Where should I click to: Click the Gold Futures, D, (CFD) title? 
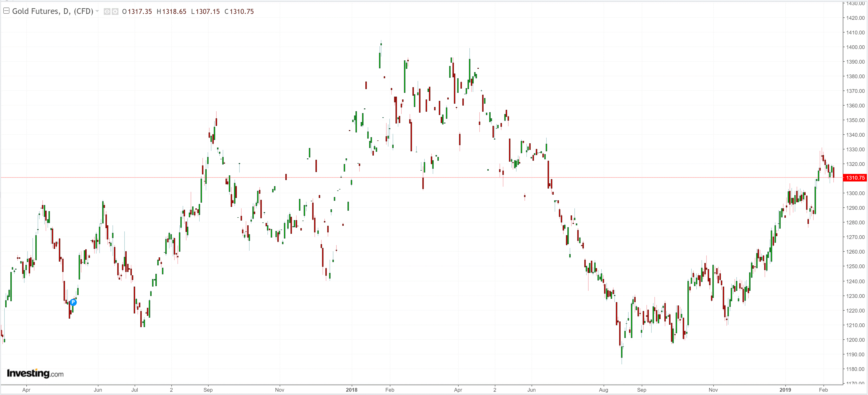click(52, 11)
